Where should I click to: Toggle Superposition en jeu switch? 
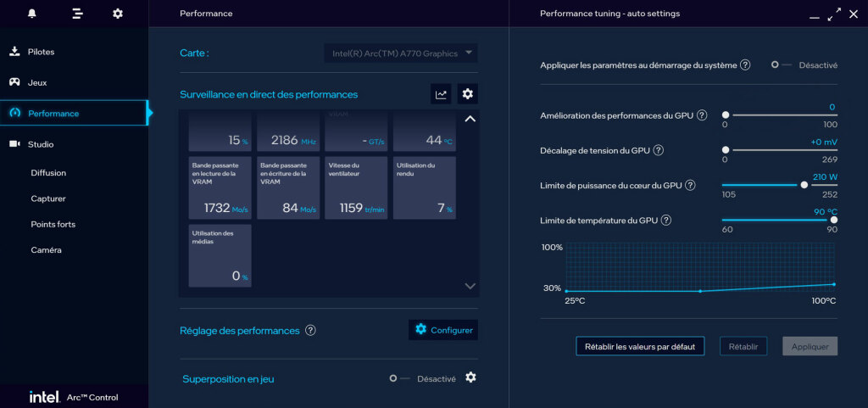click(399, 378)
